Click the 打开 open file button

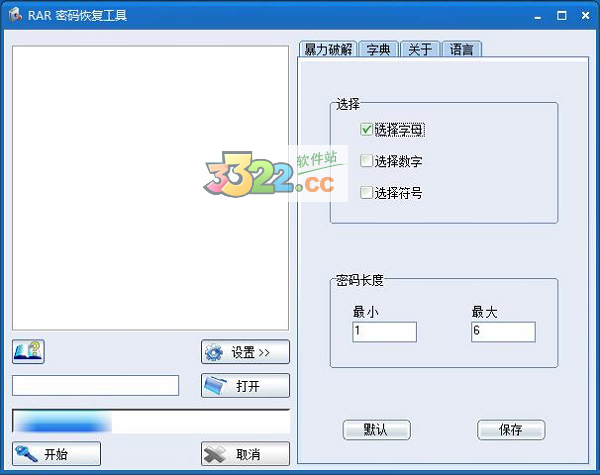(245, 385)
